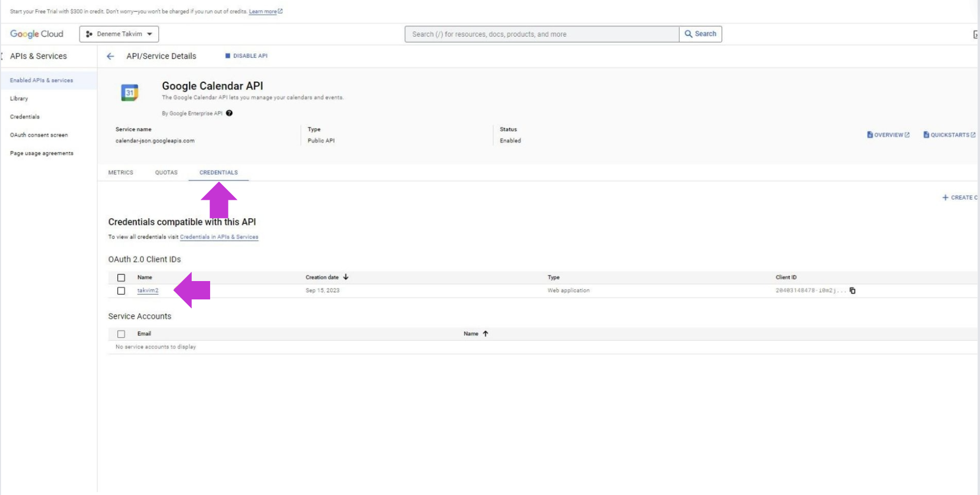Open Page usage agreements
This screenshot has height=495, width=980.
(x=41, y=154)
